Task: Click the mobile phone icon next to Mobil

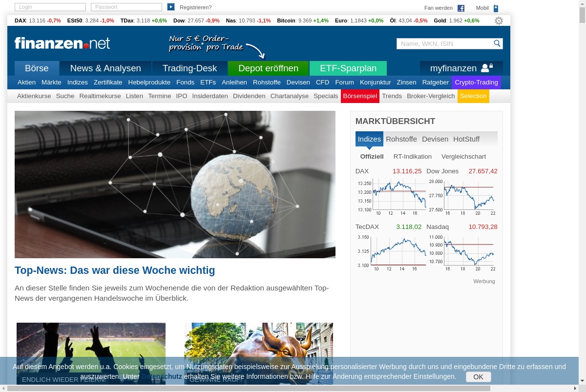Action: [x=496, y=8]
